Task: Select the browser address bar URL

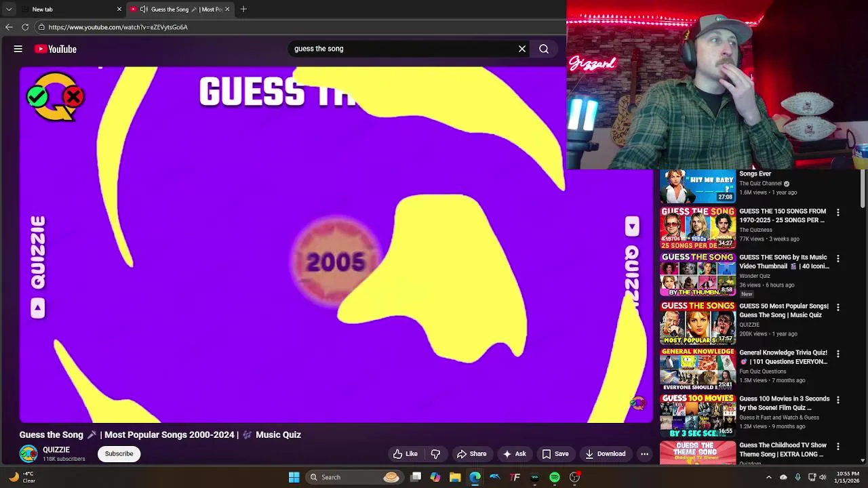Action: [x=118, y=27]
